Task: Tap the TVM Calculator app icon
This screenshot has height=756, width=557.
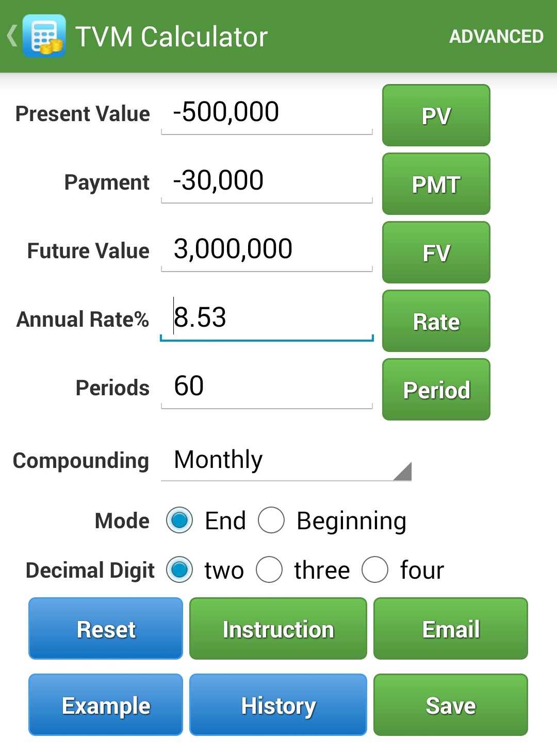Action: coord(44,36)
